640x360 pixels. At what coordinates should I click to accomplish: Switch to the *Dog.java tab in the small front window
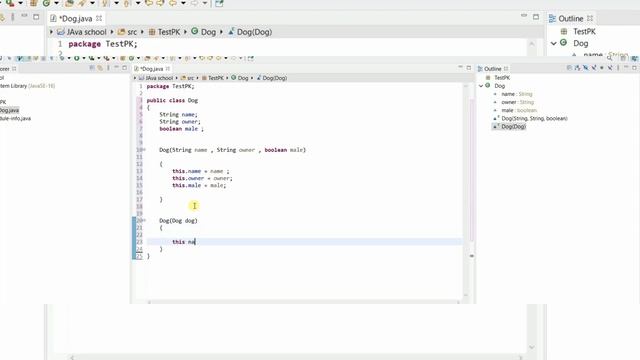(151, 69)
